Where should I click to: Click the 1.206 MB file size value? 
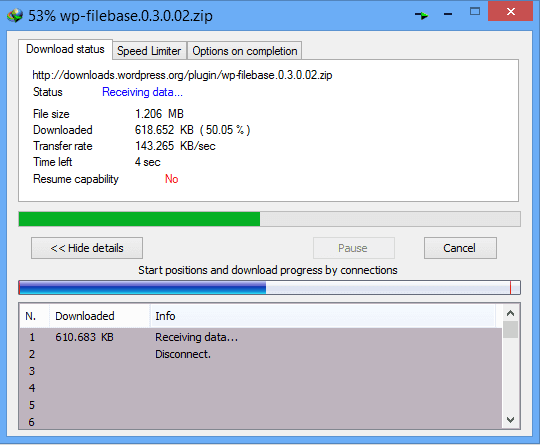click(x=159, y=114)
